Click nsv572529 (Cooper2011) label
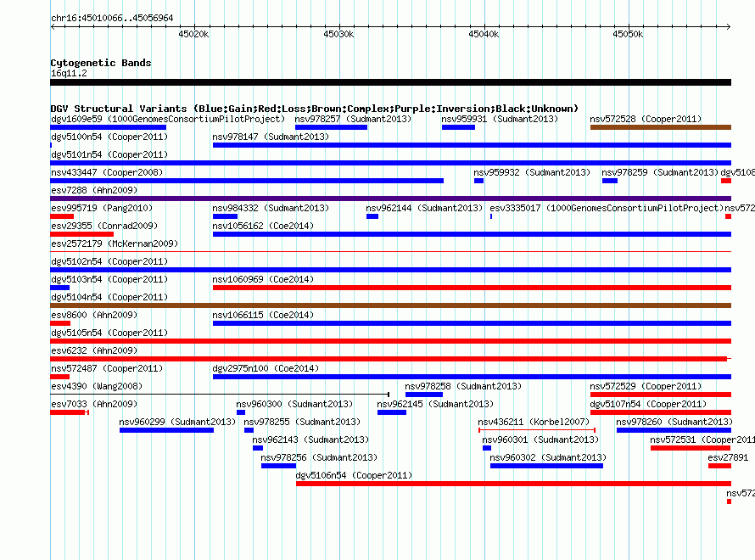Viewport: 755px width, 560px height. click(x=646, y=386)
